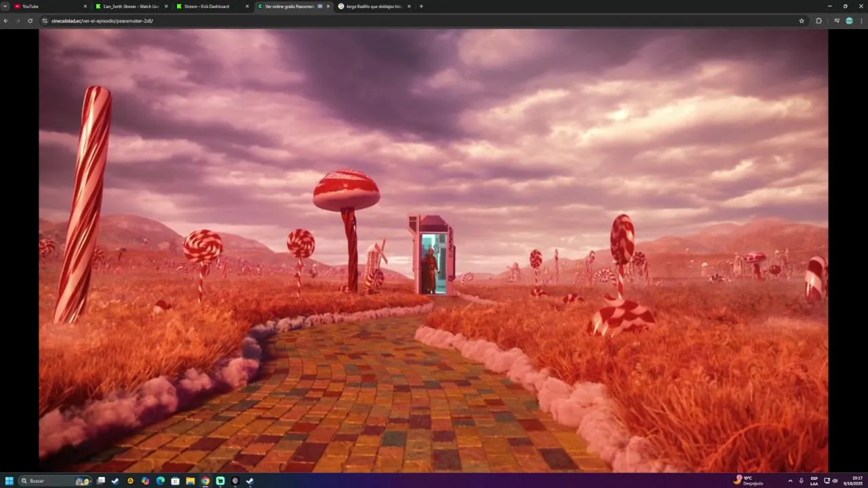This screenshot has height=488, width=868.
Task: Click the microphone tray icon
Action: coord(802,481)
